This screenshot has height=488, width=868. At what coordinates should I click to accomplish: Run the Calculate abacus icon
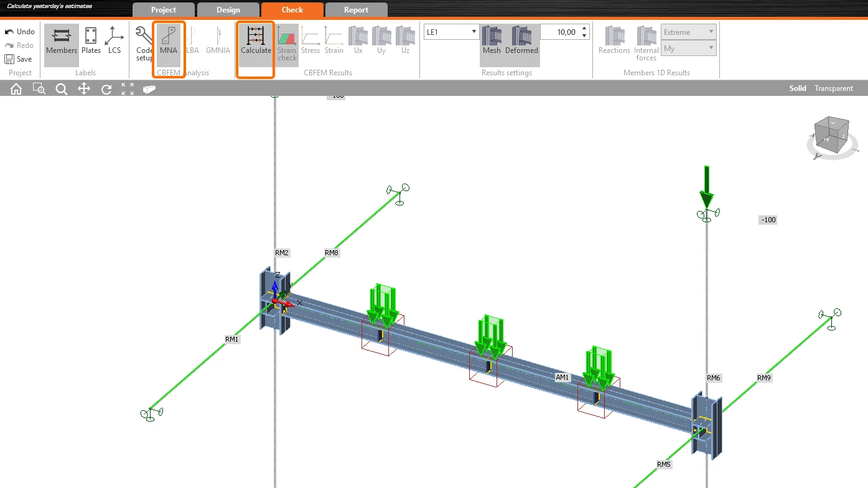256,42
